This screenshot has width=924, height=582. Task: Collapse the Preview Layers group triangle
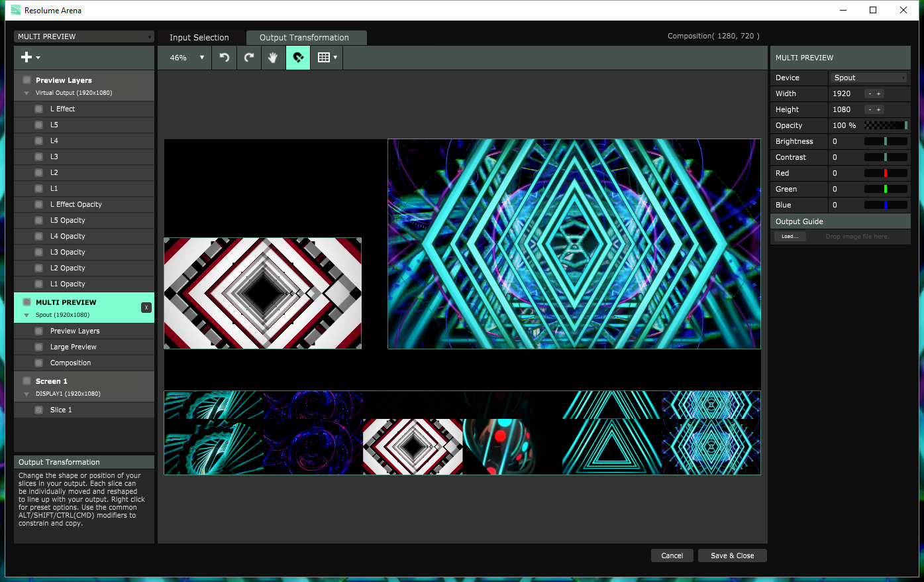(26, 93)
